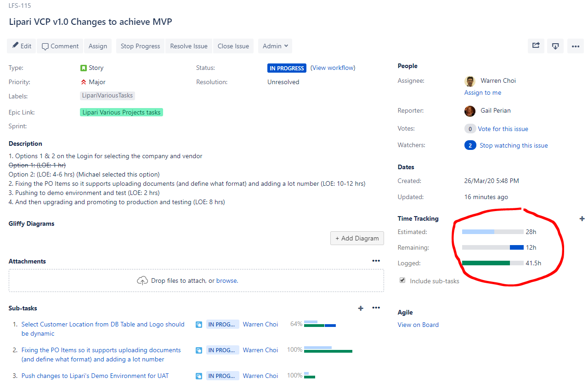588x389 pixels.
Task: Click Vote for this issue
Action: tap(503, 129)
